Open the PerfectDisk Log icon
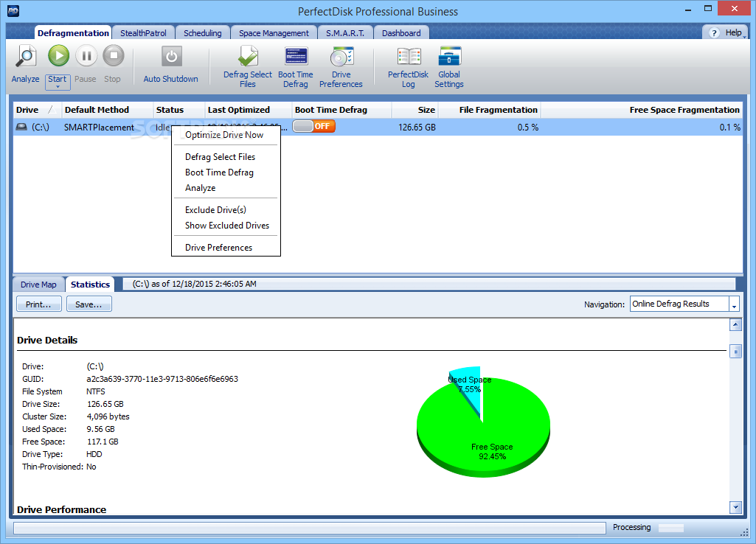 tap(409, 56)
